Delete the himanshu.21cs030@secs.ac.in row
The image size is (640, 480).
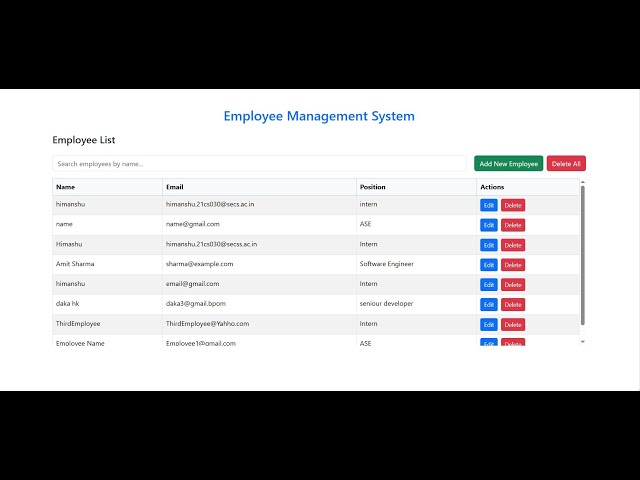513,205
